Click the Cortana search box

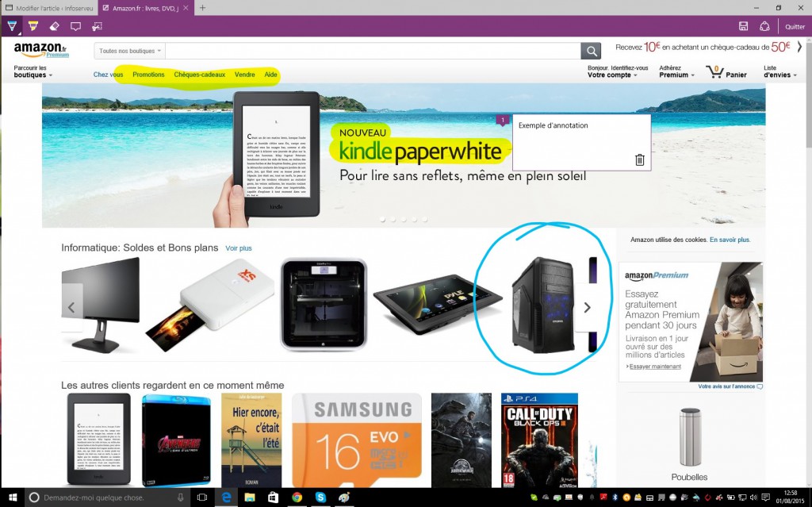tap(108, 497)
